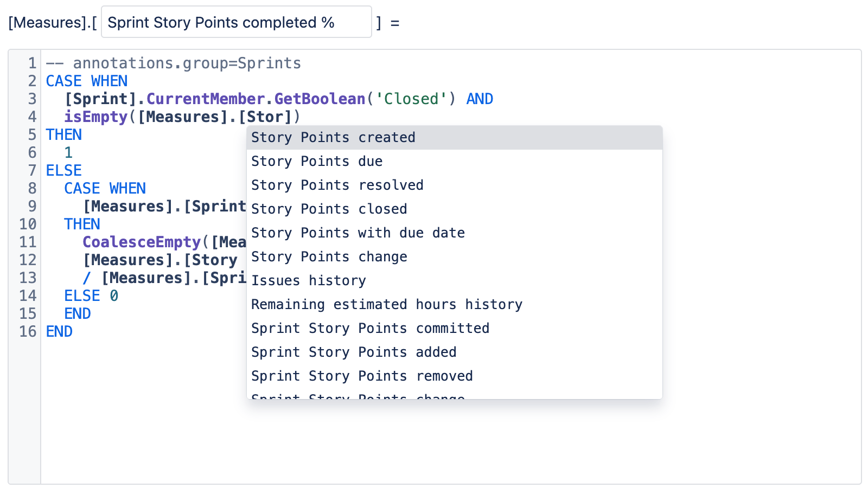Pick 'Sprint Story Points removed' suggestion

[455, 376]
